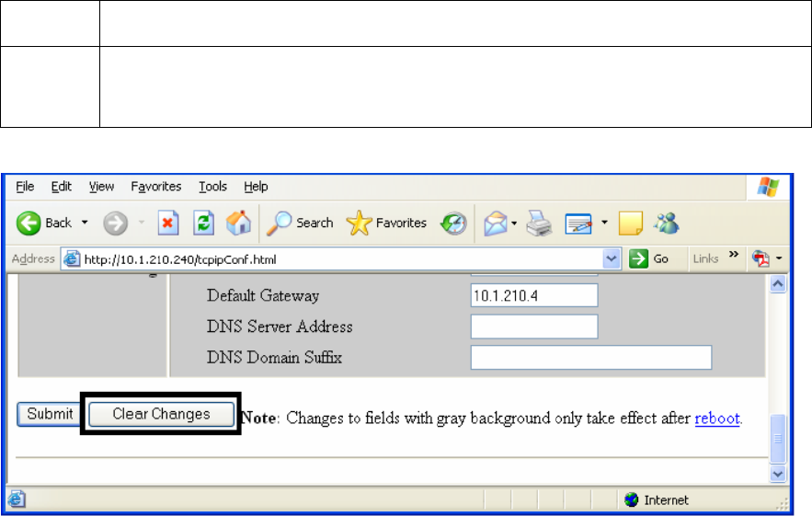Click the page icon in address bar

(72, 258)
